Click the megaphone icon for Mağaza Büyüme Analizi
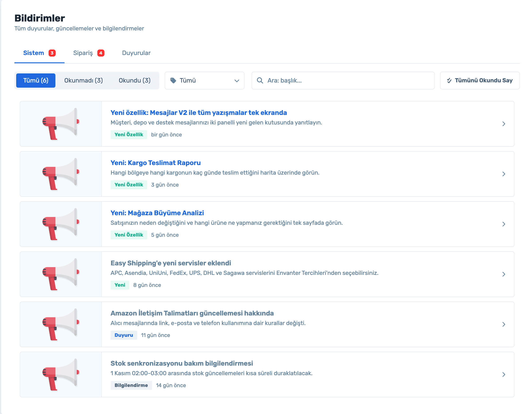 (61, 224)
